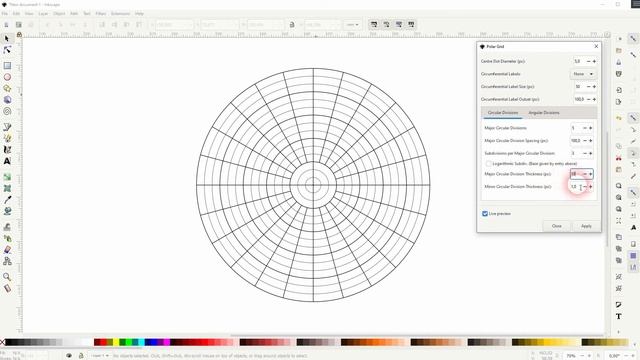Screen dimensions: 640x360
Task: Open the Object menu
Action: pos(59,13)
